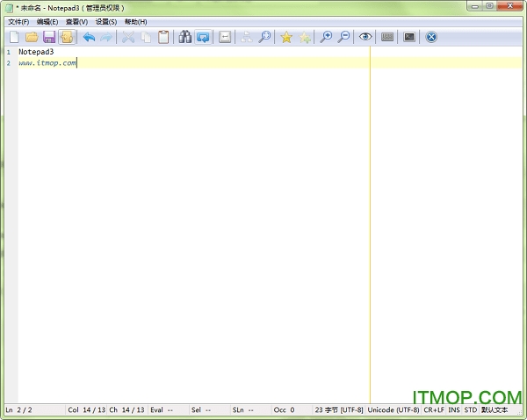Change encoding via 'Unicode (UTF-8)' status field

click(x=393, y=410)
